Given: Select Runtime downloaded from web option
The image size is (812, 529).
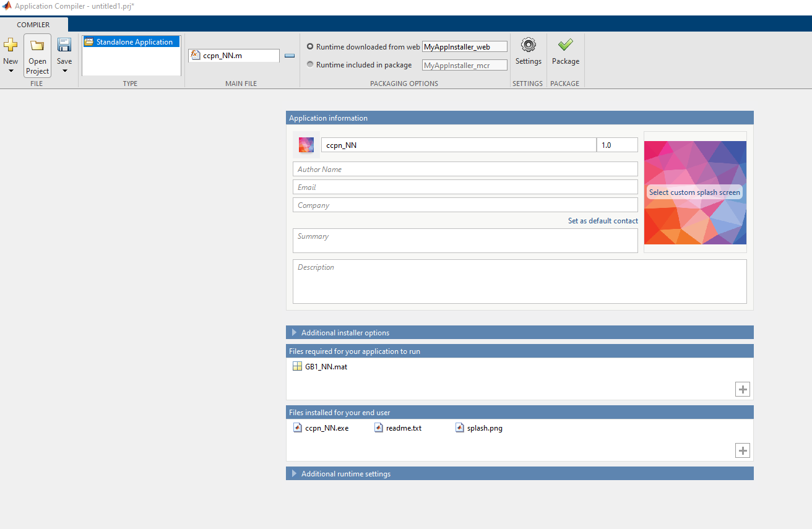Looking at the screenshot, I should (x=310, y=46).
